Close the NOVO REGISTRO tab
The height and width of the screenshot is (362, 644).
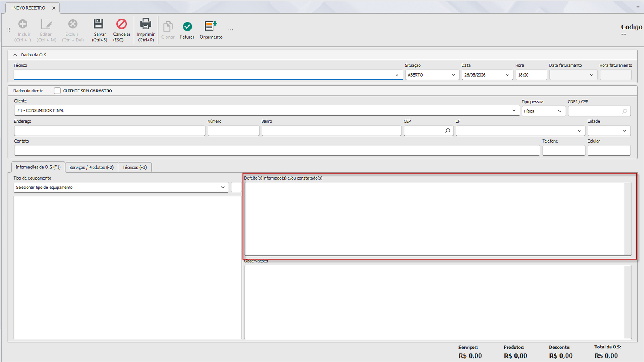pyautogui.click(x=54, y=8)
